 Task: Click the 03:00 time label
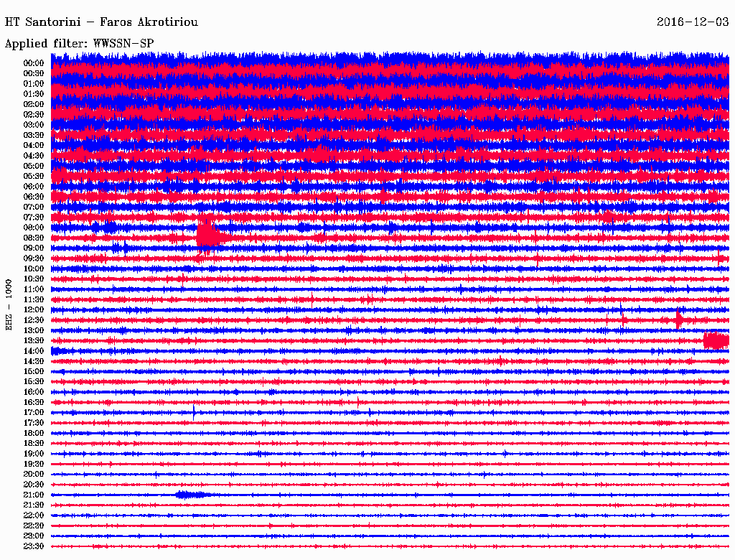[x=34, y=125]
